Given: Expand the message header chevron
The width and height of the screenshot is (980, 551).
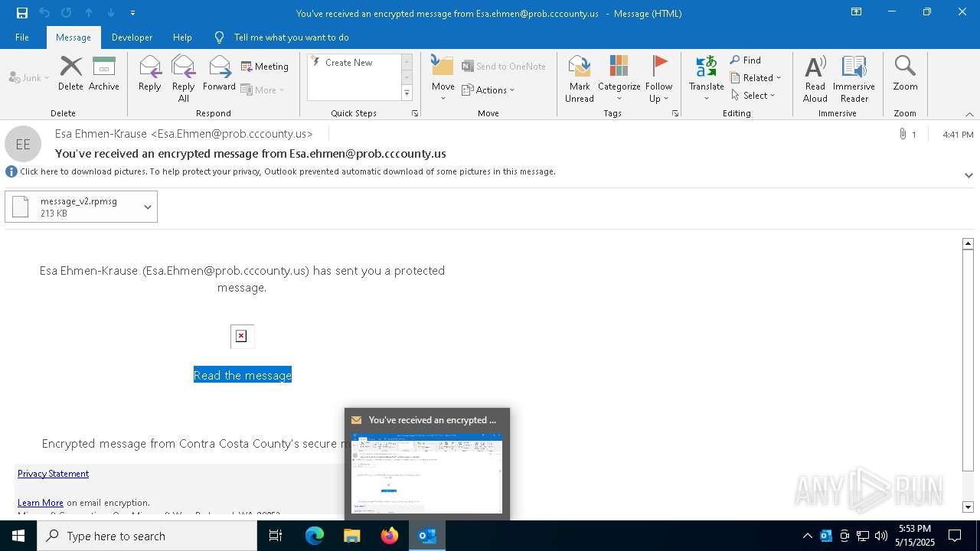Looking at the screenshot, I should click(x=969, y=175).
